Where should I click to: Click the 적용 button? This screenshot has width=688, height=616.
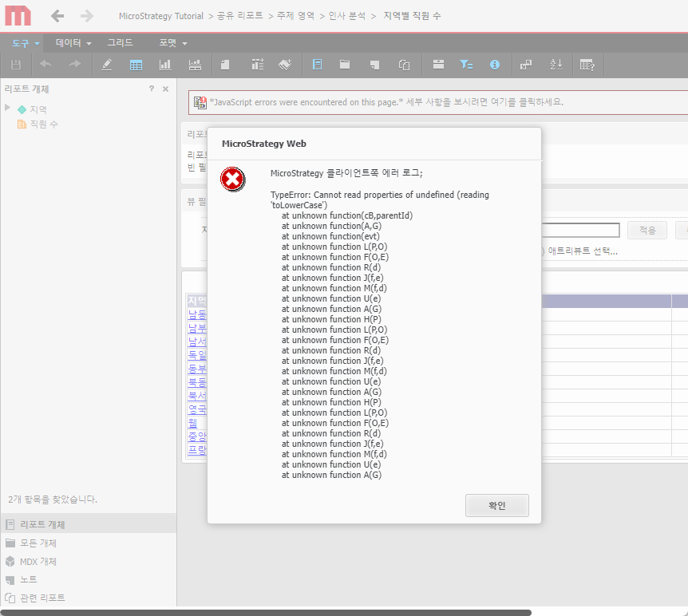(x=647, y=230)
